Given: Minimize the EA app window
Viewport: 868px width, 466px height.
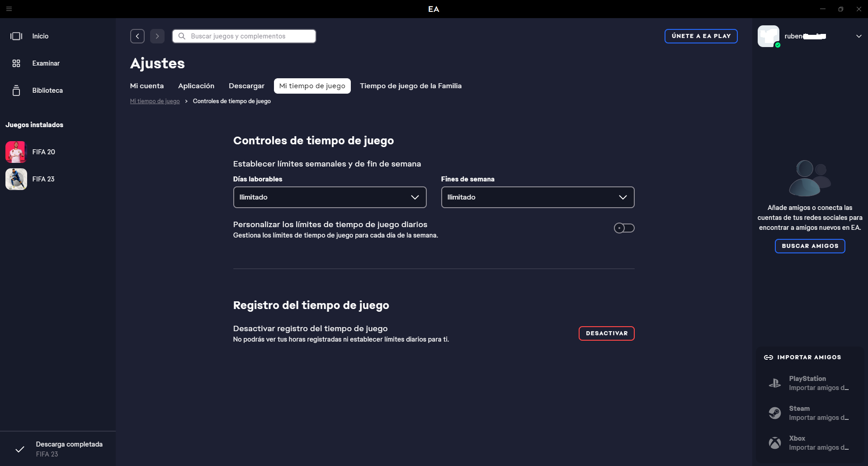Looking at the screenshot, I should [823, 9].
